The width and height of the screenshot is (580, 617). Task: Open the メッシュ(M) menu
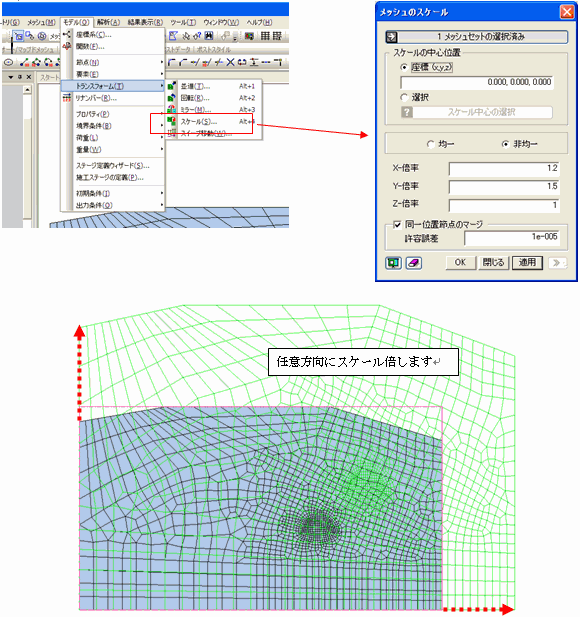pos(41,22)
